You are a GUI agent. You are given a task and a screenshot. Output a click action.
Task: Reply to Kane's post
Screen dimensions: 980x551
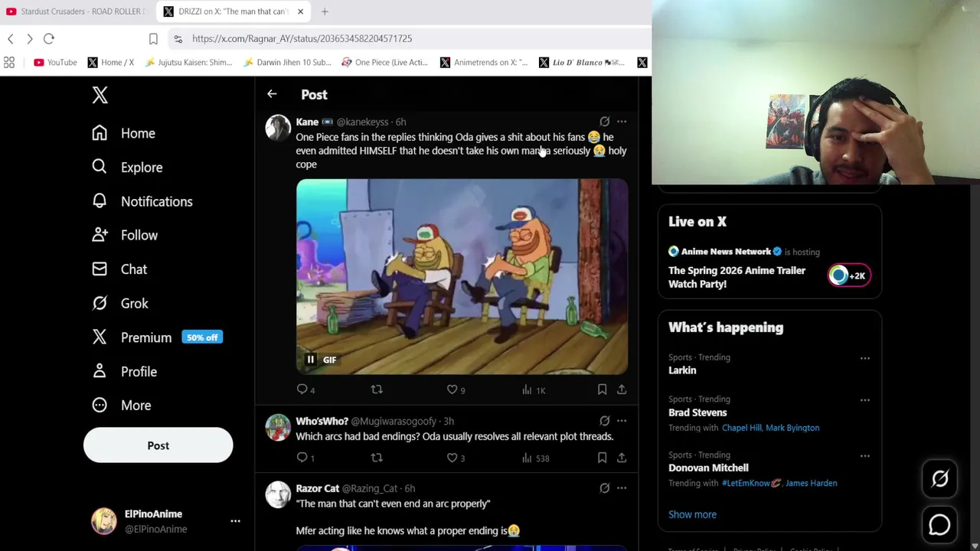(x=305, y=390)
